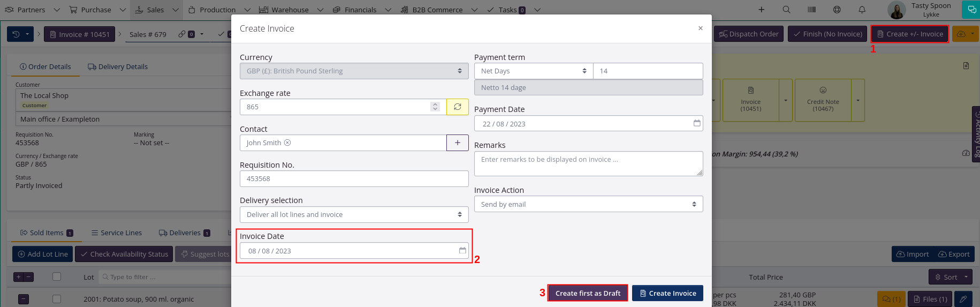
Task: Remove John Smith from the contact field
Action: (287, 143)
